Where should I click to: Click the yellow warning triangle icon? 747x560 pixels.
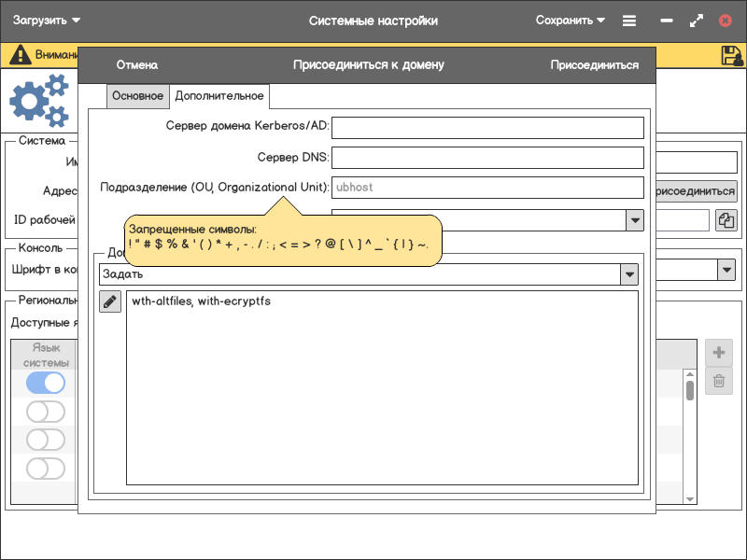[x=20, y=55]
